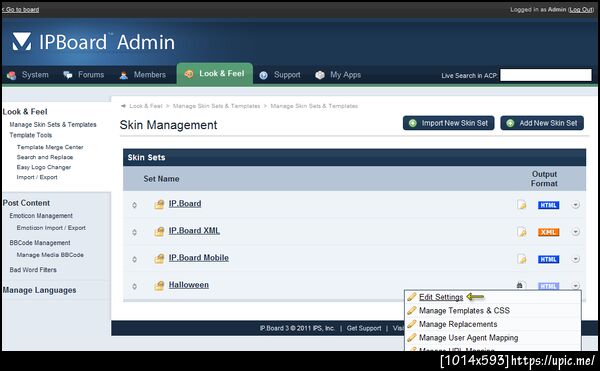The height and width of the screenshot is (371, 600).
Task: Choose Manage Replacements menu entry
Action: click(458, 324)
